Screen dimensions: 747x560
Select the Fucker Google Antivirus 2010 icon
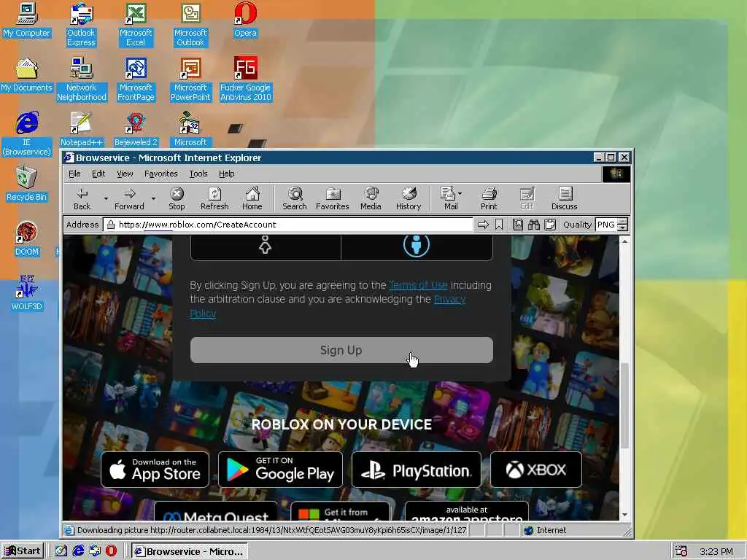[x=245, y=79]
